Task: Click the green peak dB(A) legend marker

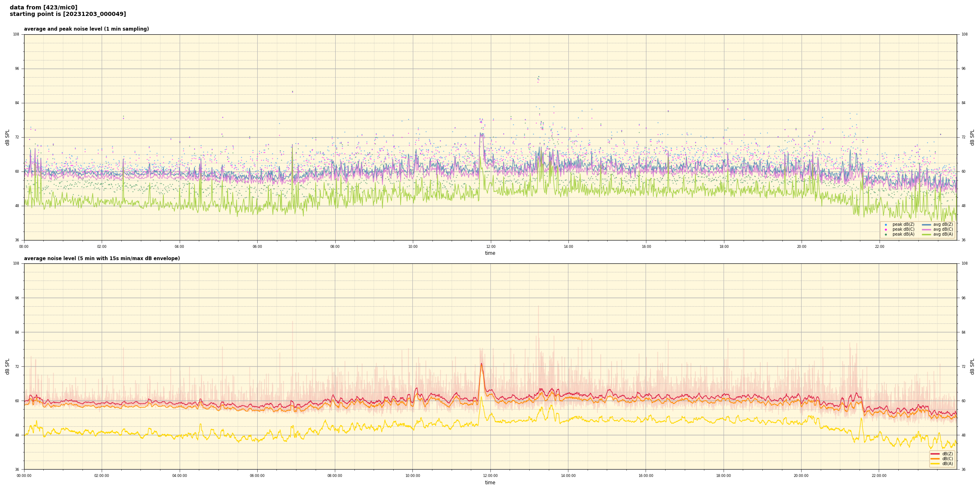Action: 886,234
